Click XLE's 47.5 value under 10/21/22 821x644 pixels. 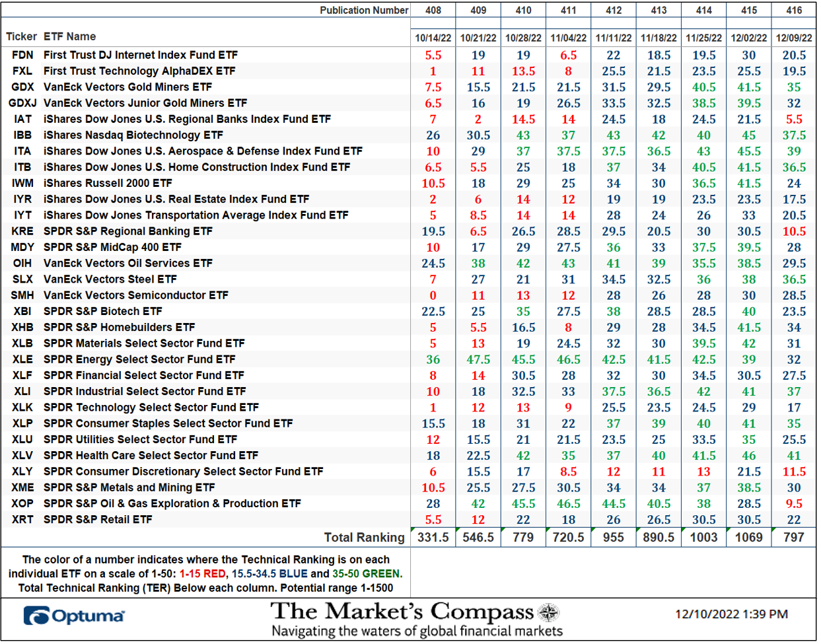point(478,359)
